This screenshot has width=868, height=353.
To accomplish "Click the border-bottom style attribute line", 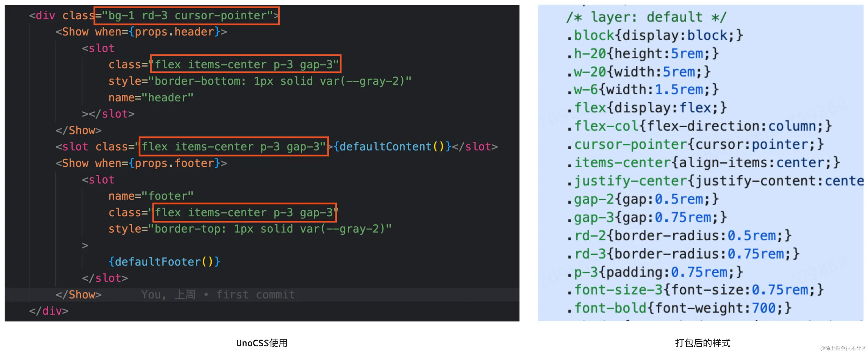I will [259, 81].
